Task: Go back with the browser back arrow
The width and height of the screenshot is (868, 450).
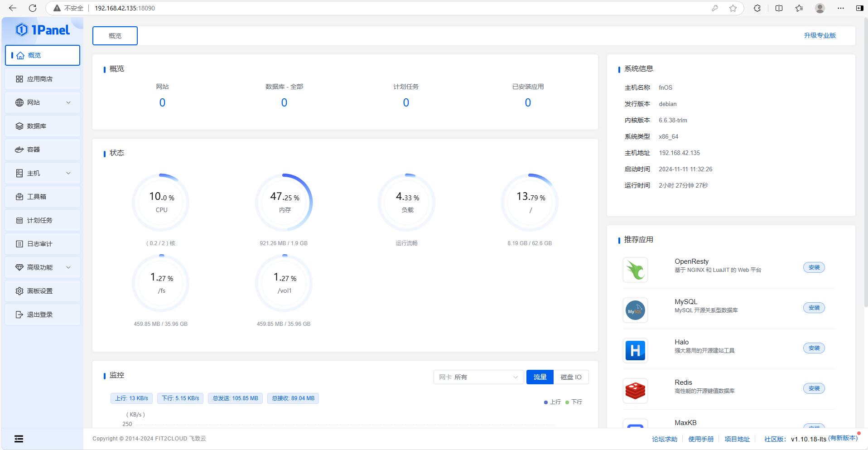Action: point(13,8)
